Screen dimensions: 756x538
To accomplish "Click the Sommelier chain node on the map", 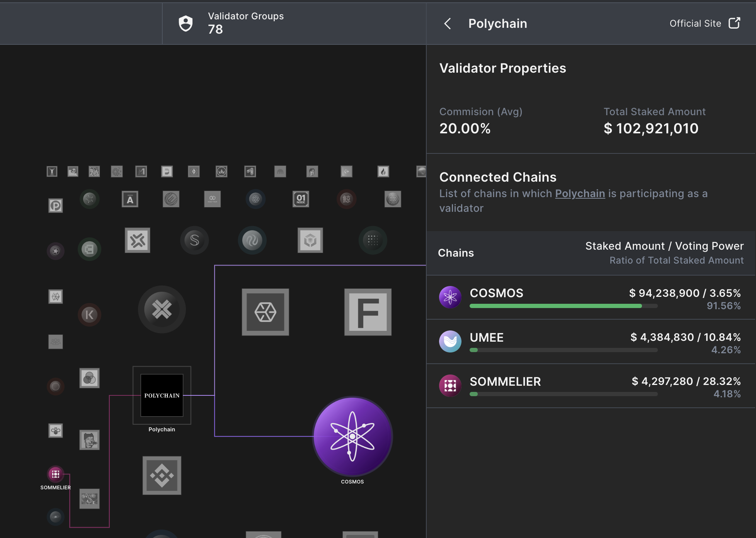I will [56, 474].
